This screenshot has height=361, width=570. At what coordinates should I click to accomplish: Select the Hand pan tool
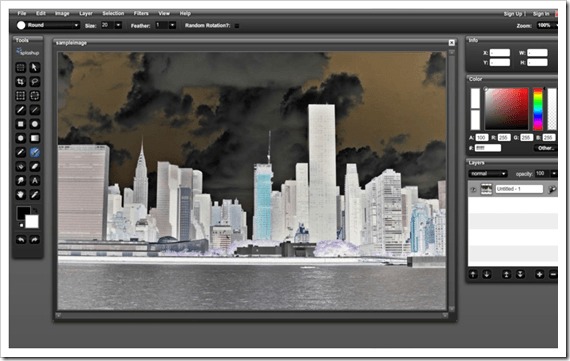click(21, 195)
